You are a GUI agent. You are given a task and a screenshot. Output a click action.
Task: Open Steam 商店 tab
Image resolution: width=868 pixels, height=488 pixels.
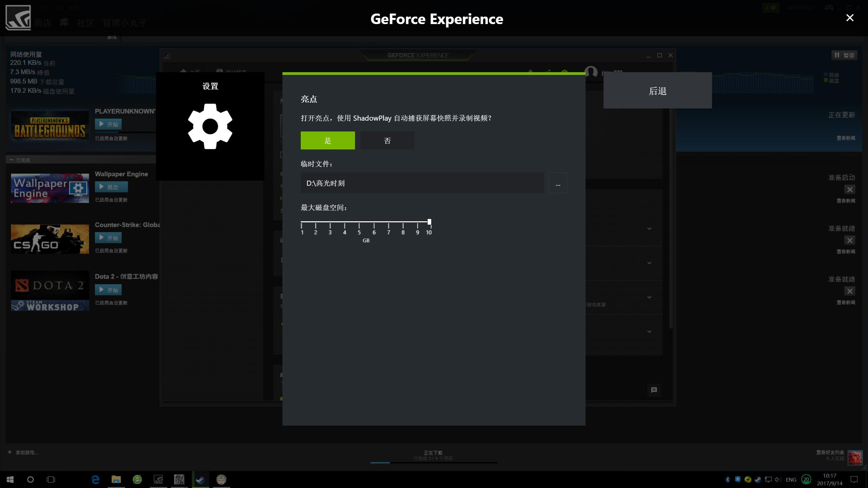pyautogui.click(x=43, y=23)
